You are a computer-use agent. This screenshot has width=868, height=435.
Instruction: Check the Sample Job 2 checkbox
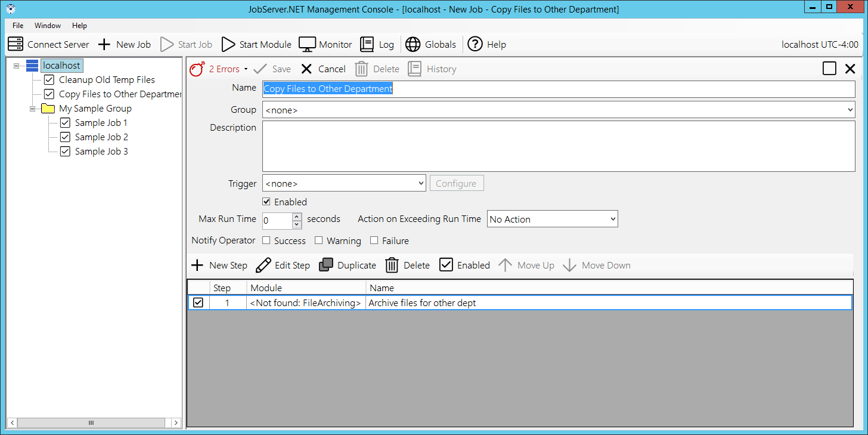pyautogui.click(x=66, y=137)
